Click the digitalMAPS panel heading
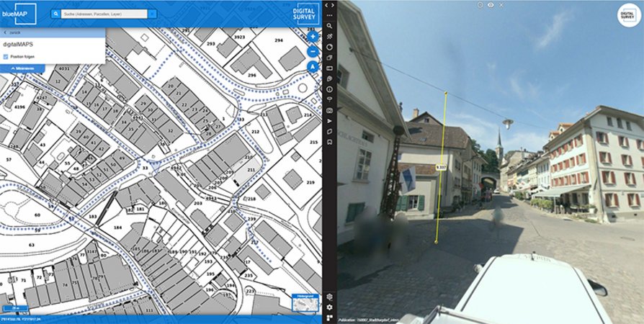644x324 pixels. (x=18, y=45)
